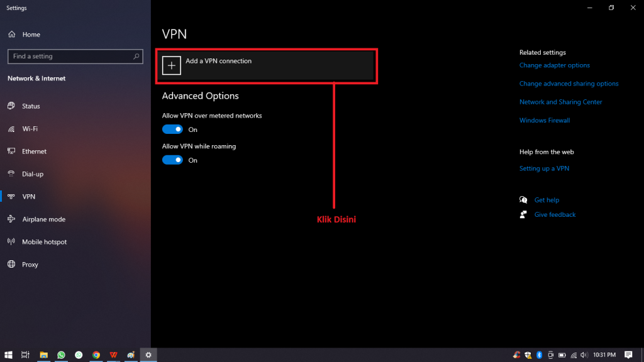Select the Dial-up section icon

pos(13,173)
